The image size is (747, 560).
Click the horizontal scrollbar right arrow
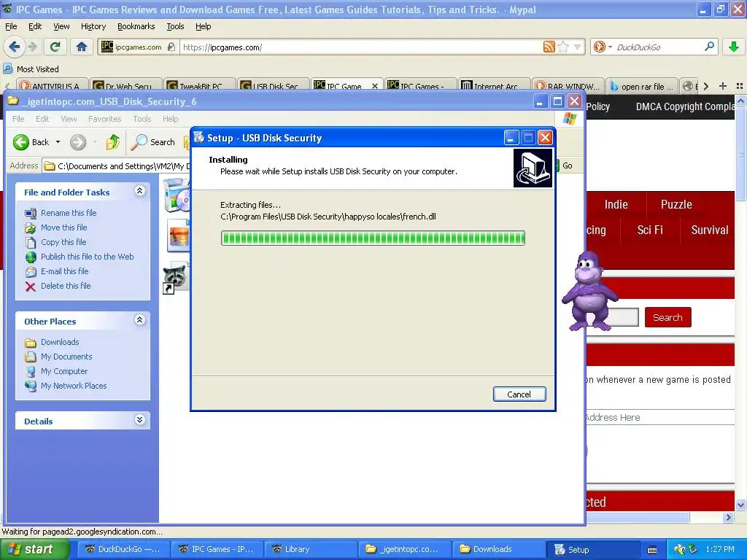pos(727,517)
